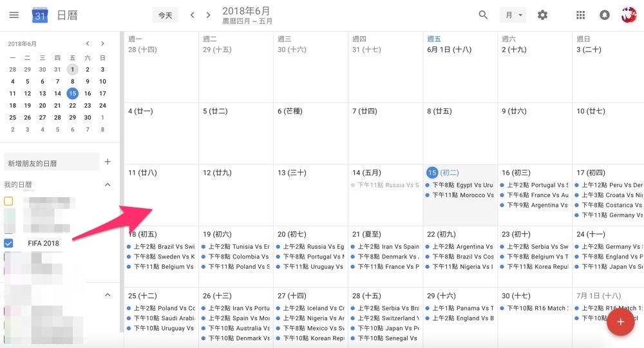
Task: Open 上午2點 Portugal Vs event
Action: pos(535,185)
